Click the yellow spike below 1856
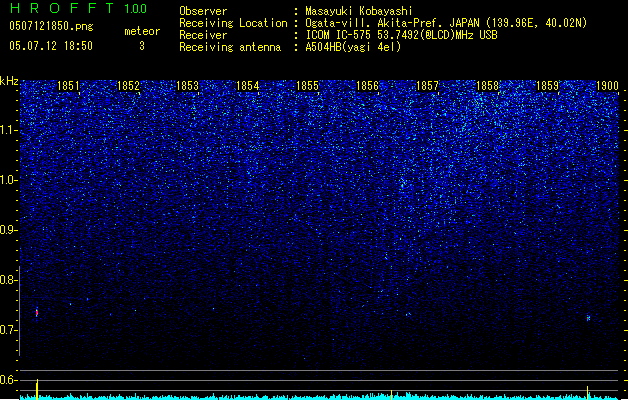The image size is (629, 400). 392,394
